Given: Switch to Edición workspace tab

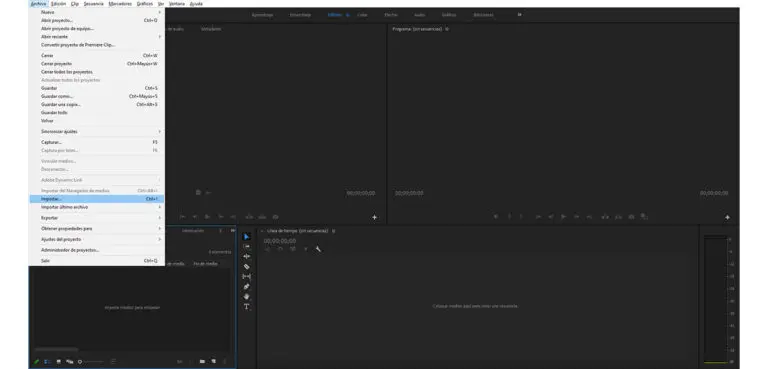Looking at the screenshot, I should tap(335, 15).
